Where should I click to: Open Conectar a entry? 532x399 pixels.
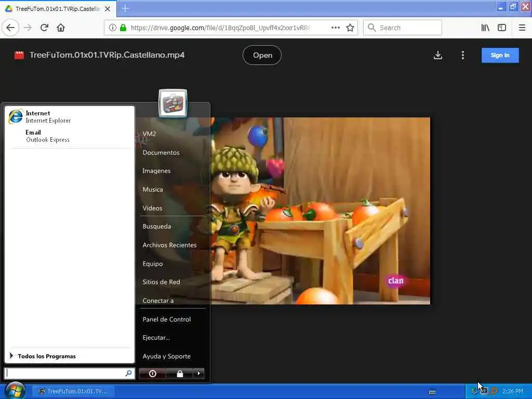[158, 301]
